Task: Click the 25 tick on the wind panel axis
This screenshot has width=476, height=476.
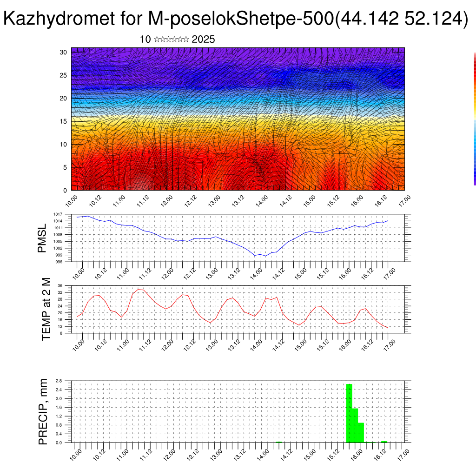Action: point(63,75)
